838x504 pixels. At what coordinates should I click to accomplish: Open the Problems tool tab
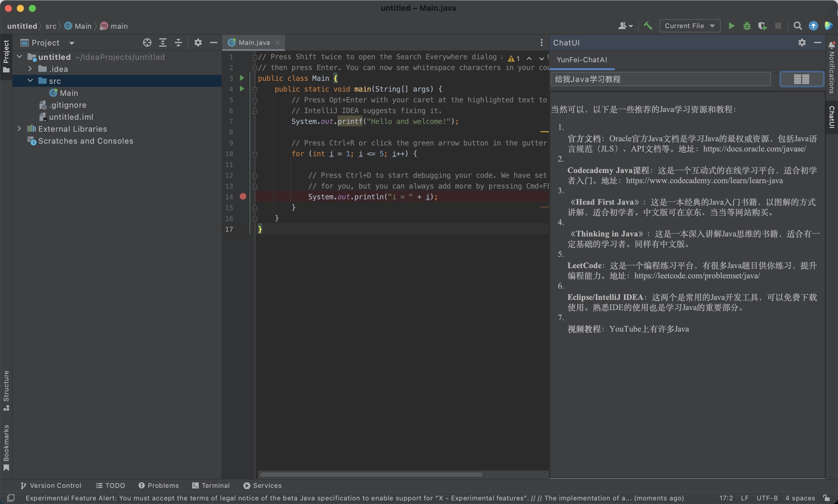point(158,485)
